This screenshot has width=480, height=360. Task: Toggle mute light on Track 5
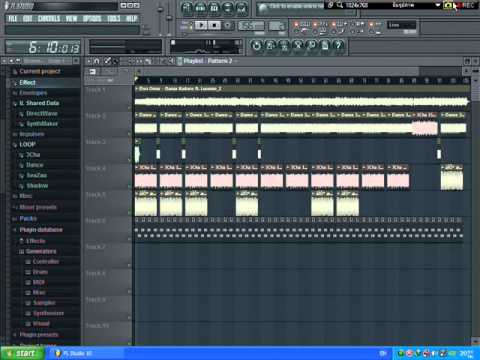point(129,212)
